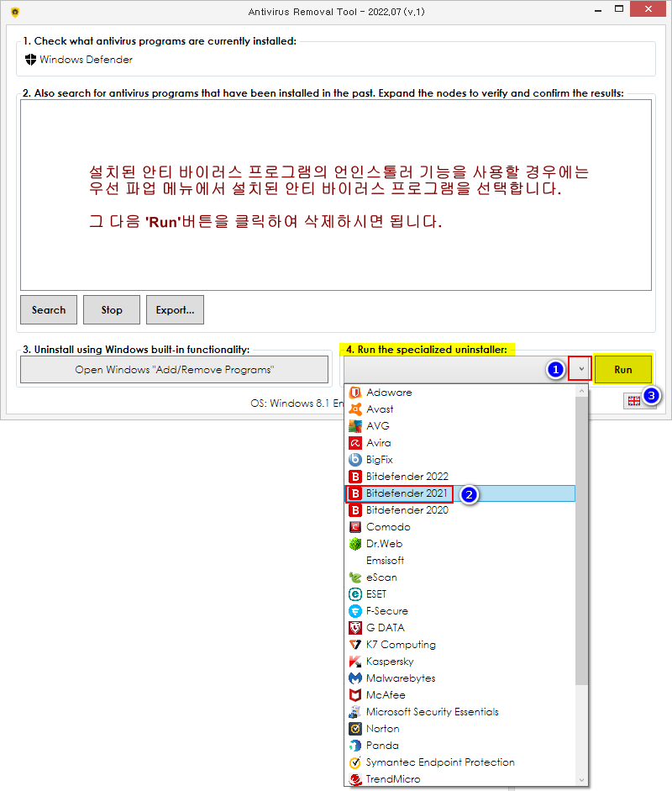Image resolution: width=672 pixels, height=791 pixels.
Task: Click the BigFix text entry
Action: (x=379, y=460)
